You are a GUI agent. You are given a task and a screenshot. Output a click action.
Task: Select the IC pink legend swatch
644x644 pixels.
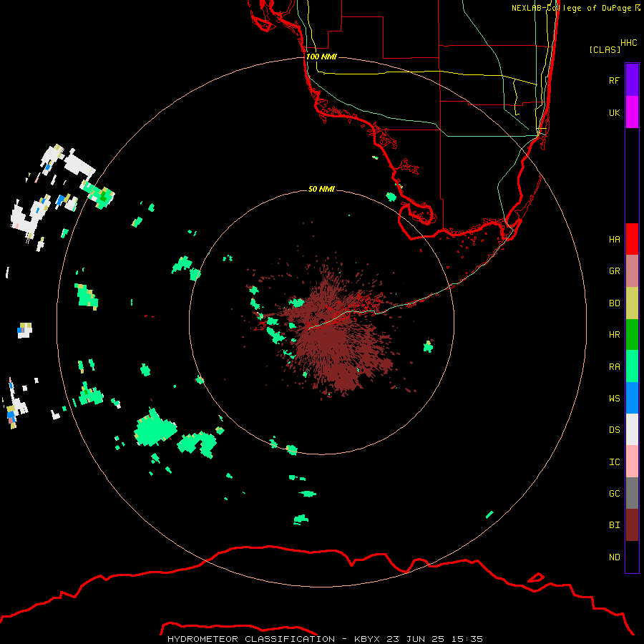pyautogui.click(x=632, y=462)
